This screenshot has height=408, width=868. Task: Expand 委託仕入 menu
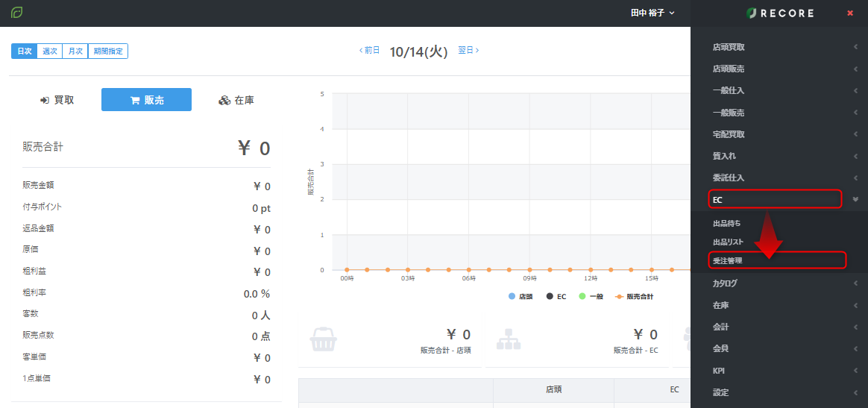pos(779,178)
